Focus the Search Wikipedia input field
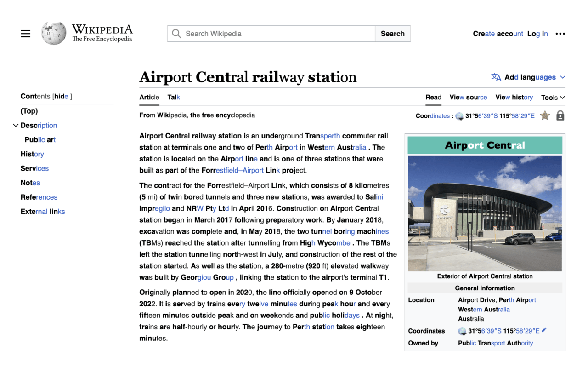The height and width of the screenshot is (368, 588). click(271, 34)
